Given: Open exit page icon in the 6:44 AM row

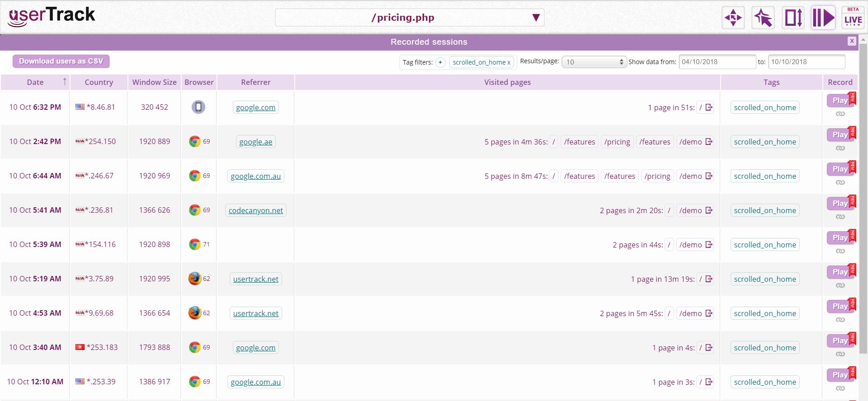Looking at the screenshot, I should click(709, 176).
